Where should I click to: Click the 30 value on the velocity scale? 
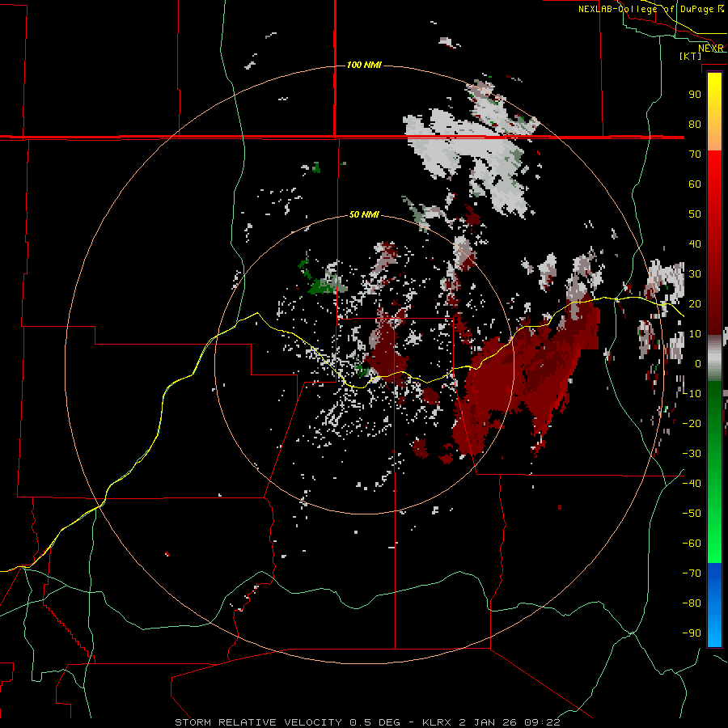tap(695, 274)
